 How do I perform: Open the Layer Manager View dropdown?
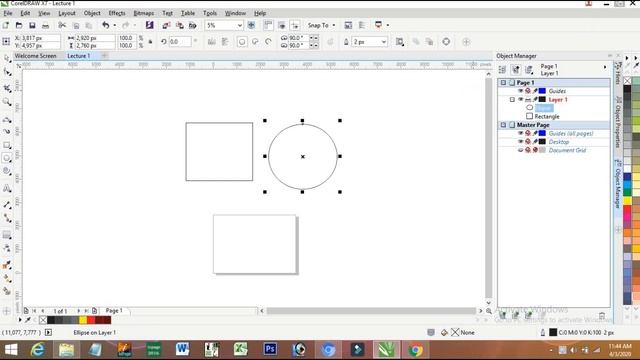tap(529, 70)
